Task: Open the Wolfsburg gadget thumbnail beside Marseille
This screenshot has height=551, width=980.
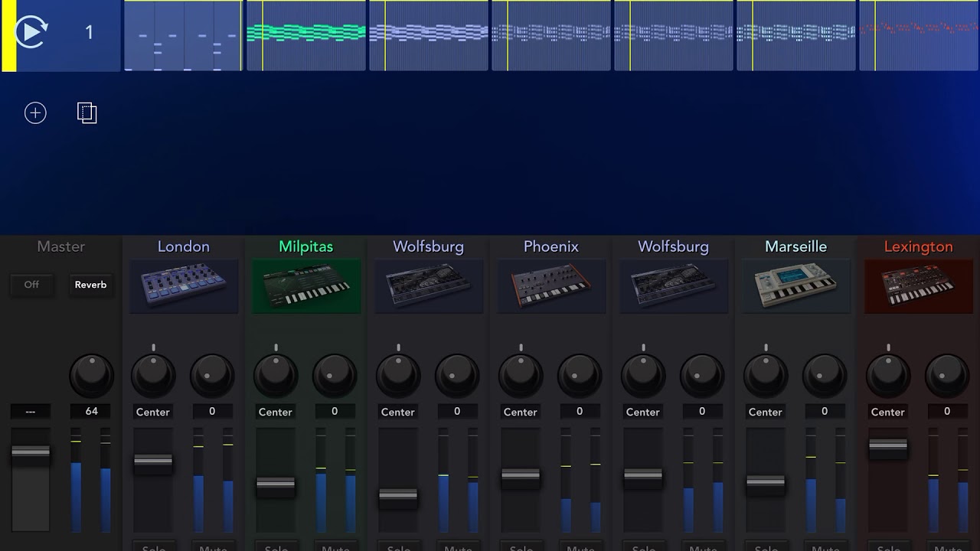Action: pos(674,286)
